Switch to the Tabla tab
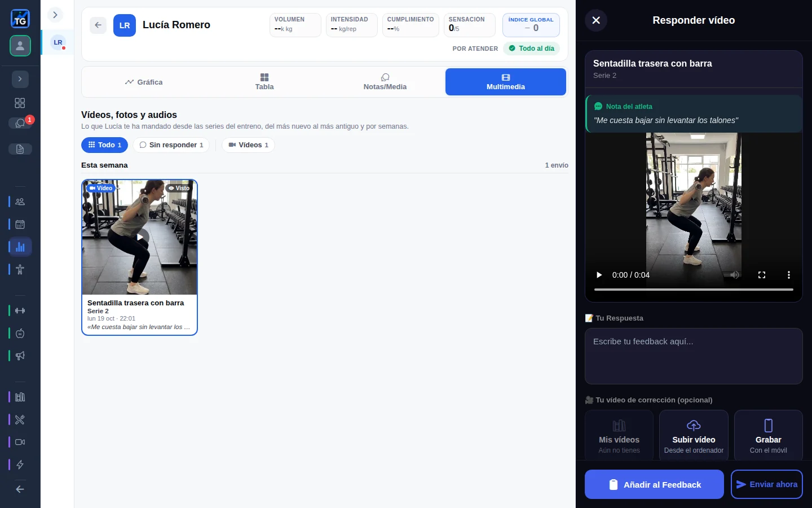 [264, 82]
